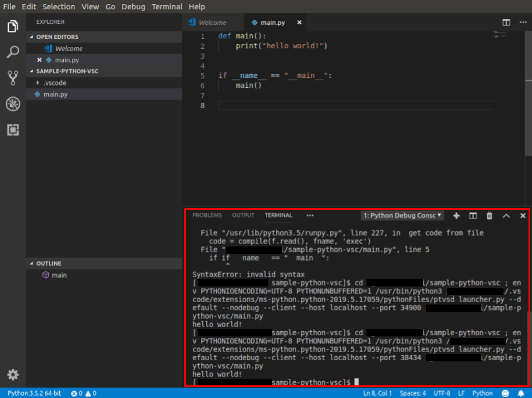Select the Source Control icon
Image resolution: width=532 pixels, height=398 pixels.
(13, 77)
